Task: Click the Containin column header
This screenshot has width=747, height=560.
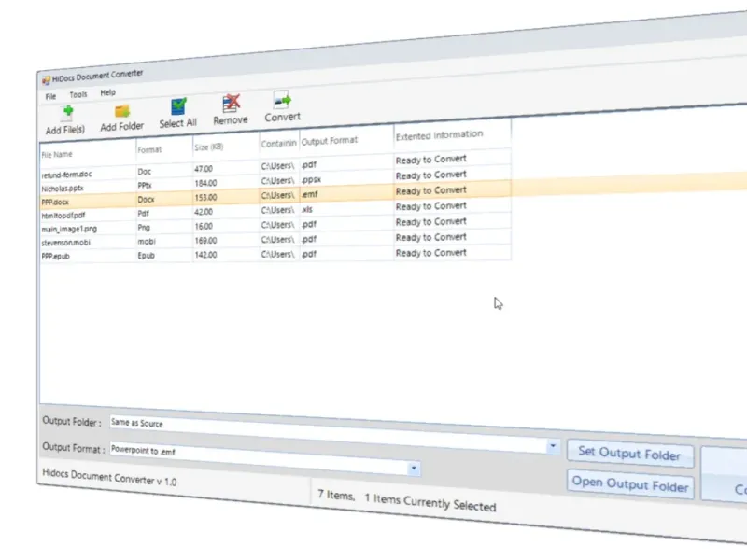Action: pos(279,143)
